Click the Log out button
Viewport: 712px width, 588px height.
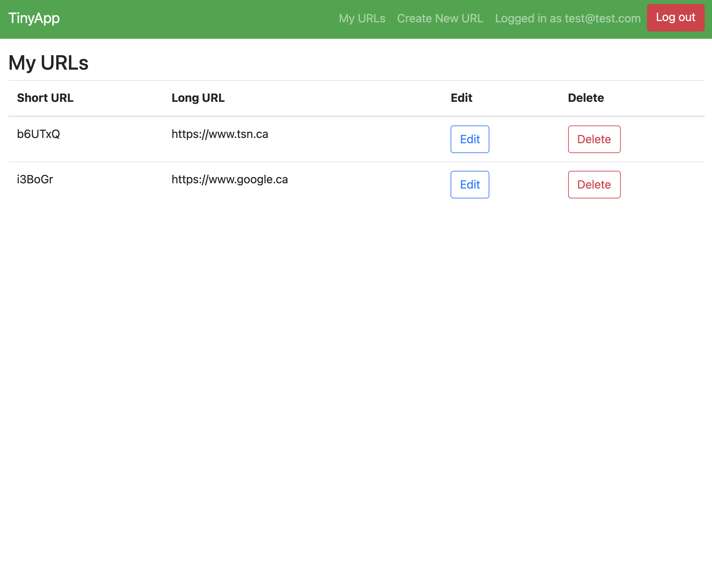point(675,18)
